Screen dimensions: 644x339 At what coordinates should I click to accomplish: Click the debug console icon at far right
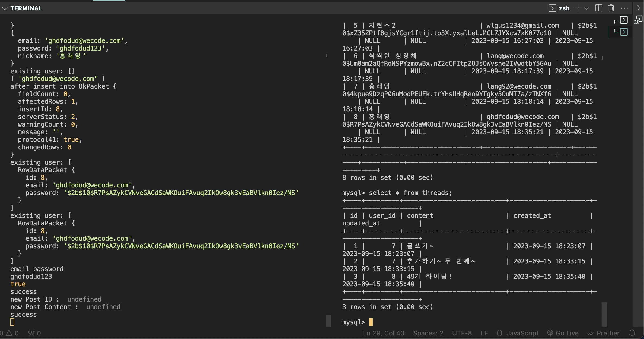638,20
